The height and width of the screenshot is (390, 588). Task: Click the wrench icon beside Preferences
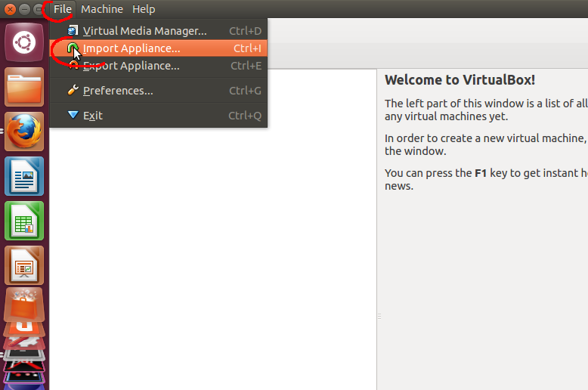[73, 90]
